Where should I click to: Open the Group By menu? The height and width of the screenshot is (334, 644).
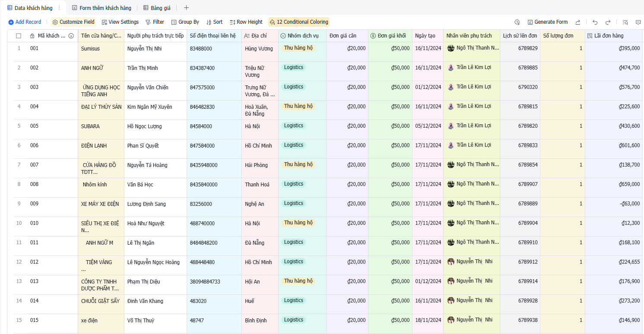point(185,22)
